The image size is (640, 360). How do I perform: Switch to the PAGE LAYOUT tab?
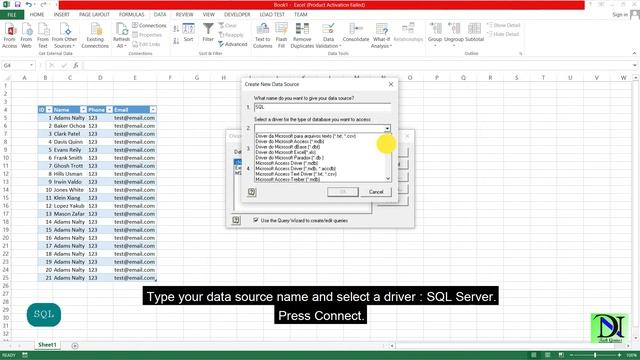coord(94,15)
